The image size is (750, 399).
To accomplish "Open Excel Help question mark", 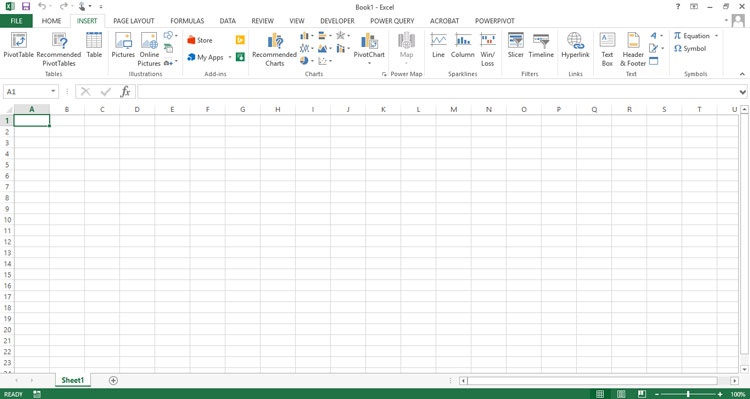I will coord(678,7).
